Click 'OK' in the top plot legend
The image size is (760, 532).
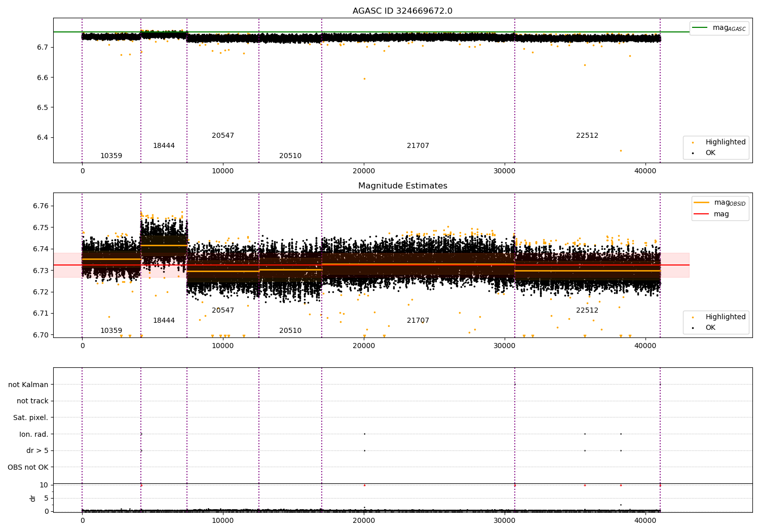(x=710, y=153)
